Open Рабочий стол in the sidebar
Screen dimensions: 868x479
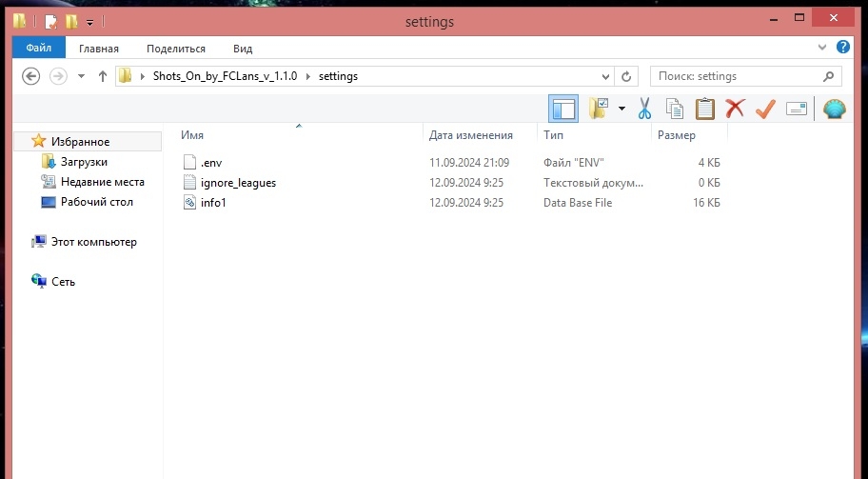click(96, 202)
